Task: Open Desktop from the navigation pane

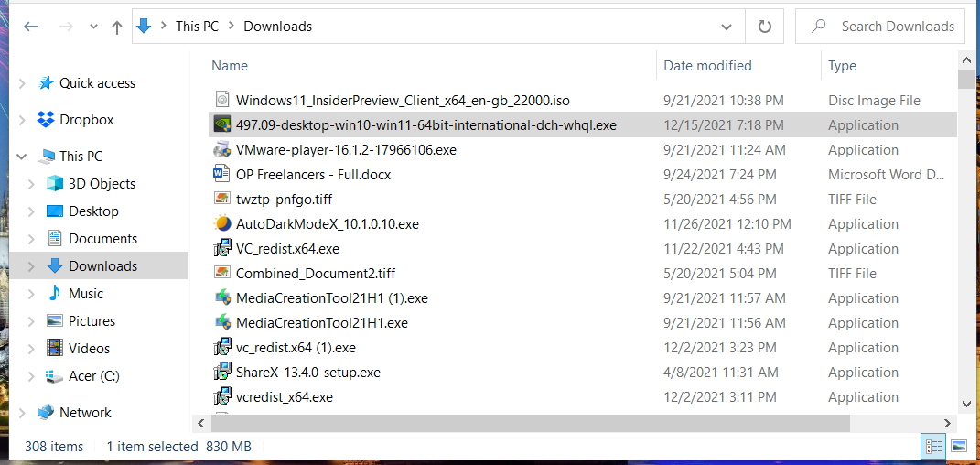Action: [93, 211]
